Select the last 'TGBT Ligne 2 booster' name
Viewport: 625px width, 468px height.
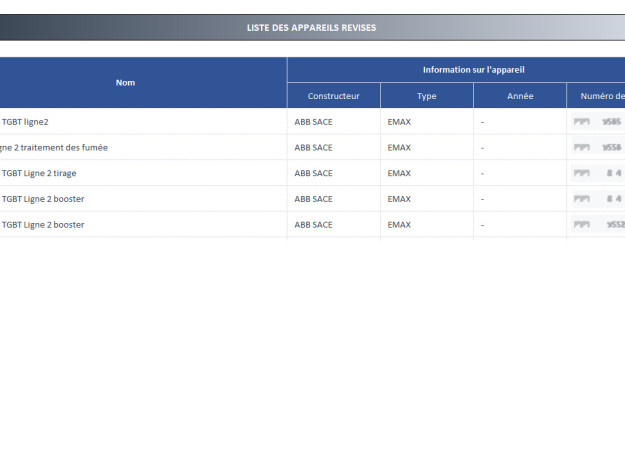[x=43, y=225]
